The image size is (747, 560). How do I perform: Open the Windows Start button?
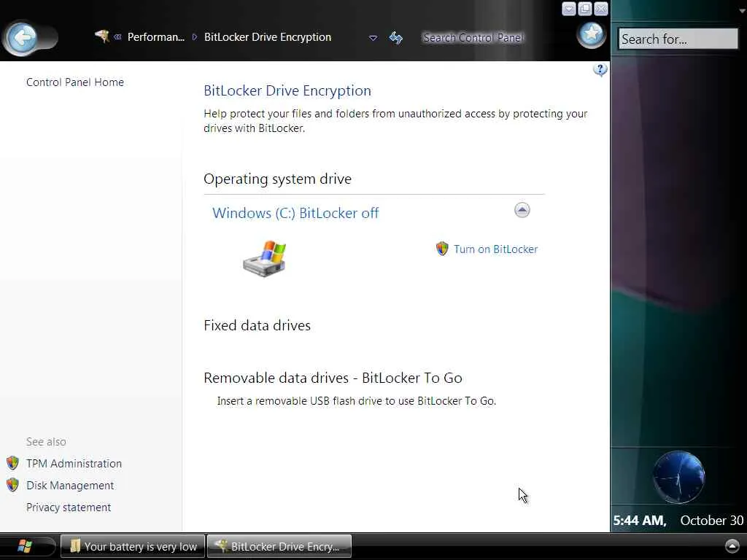pyautogui.click(x=25, y=546)
